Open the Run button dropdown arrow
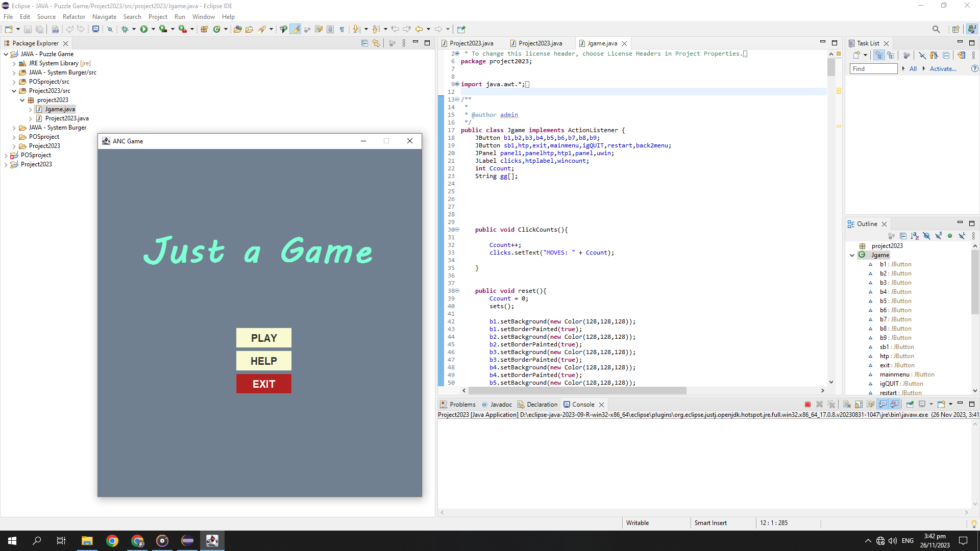Screen dimensions: 980x551 point(153,29)
